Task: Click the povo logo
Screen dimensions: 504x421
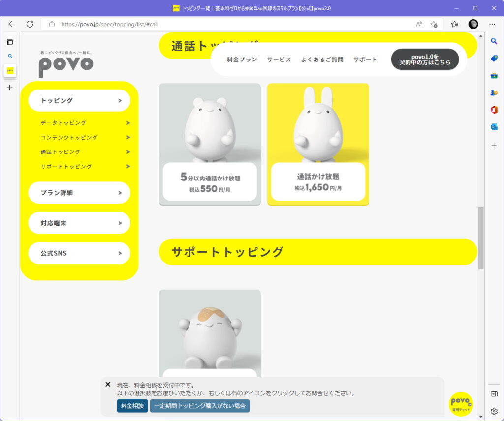Action: tap(66, 64)
